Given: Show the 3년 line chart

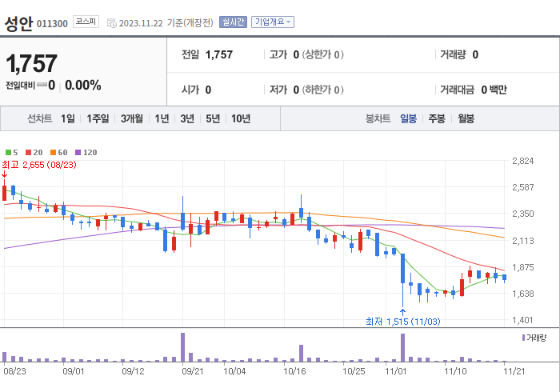Looking at the screenshot, I should tap(187, 118).
